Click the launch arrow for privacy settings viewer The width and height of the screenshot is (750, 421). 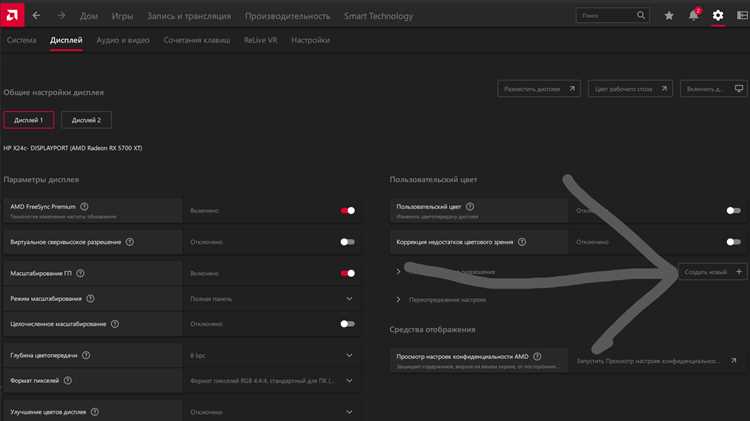(733, 361)
